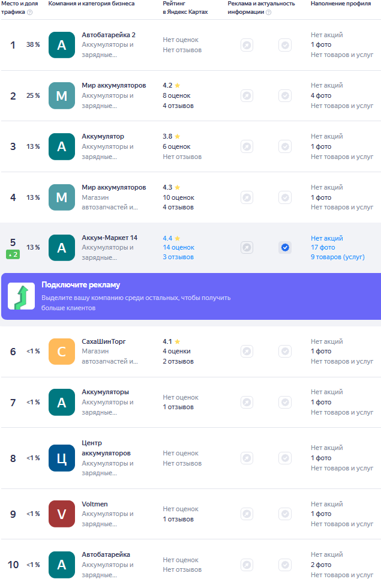Click the 2 фото text in rank 10 row
The height and width of the screenshot is (588, 381).
(321, 565)
